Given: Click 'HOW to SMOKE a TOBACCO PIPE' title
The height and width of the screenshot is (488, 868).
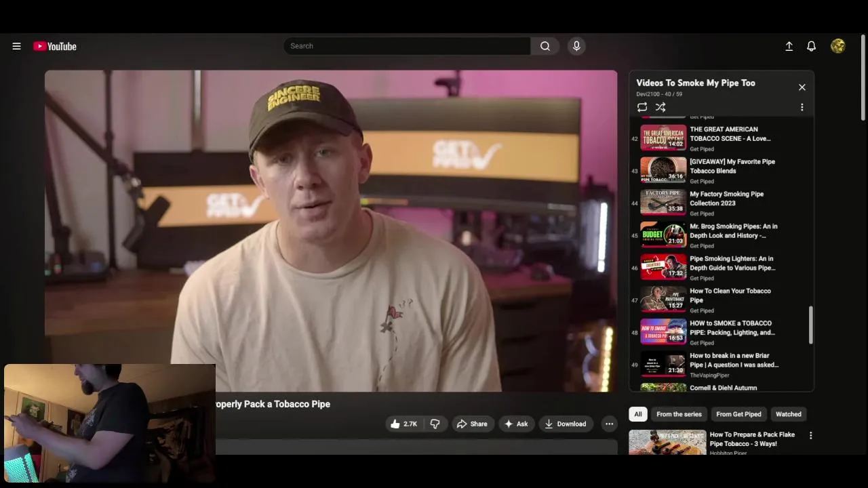Looking at the screenshot, I should pyautogui.click(x=732, y=327).
